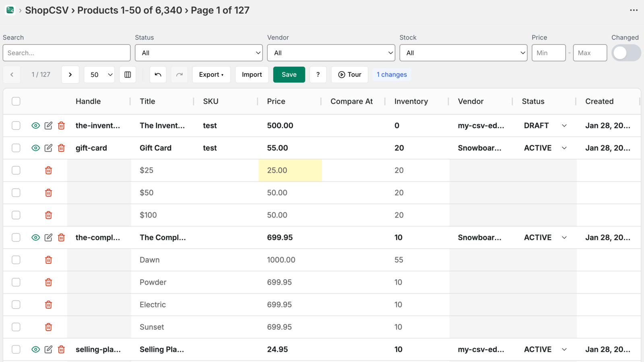This screenshot has width=644, height=362.
Task: Expand the Status filter dropdown
Action: (198, 53)
